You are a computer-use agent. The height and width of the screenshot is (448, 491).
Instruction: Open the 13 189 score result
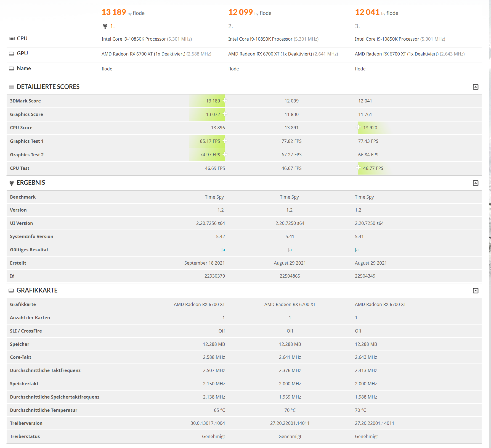(x=114, y=12)
